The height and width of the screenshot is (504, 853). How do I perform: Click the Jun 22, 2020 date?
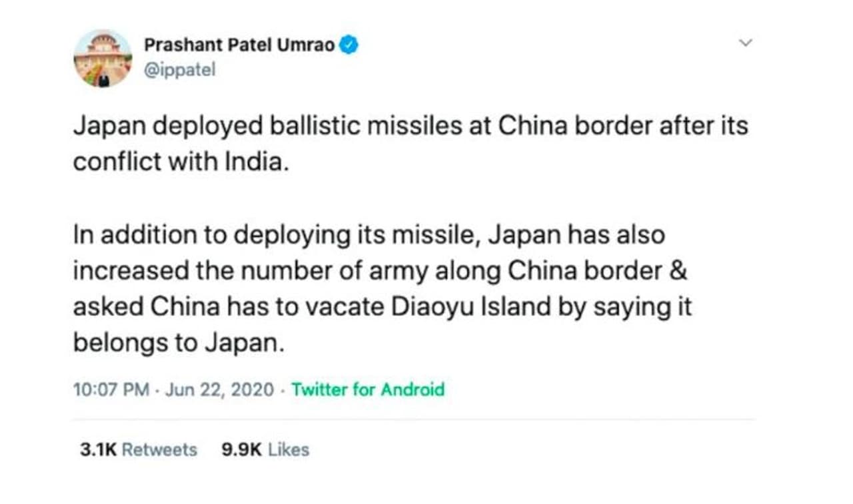coord(219,389)
